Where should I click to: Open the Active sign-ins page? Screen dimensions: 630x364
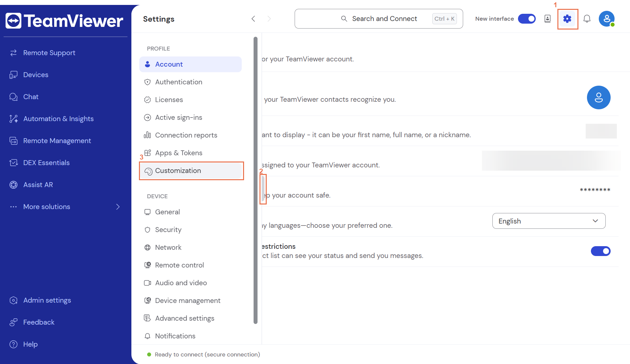[191, 118]
